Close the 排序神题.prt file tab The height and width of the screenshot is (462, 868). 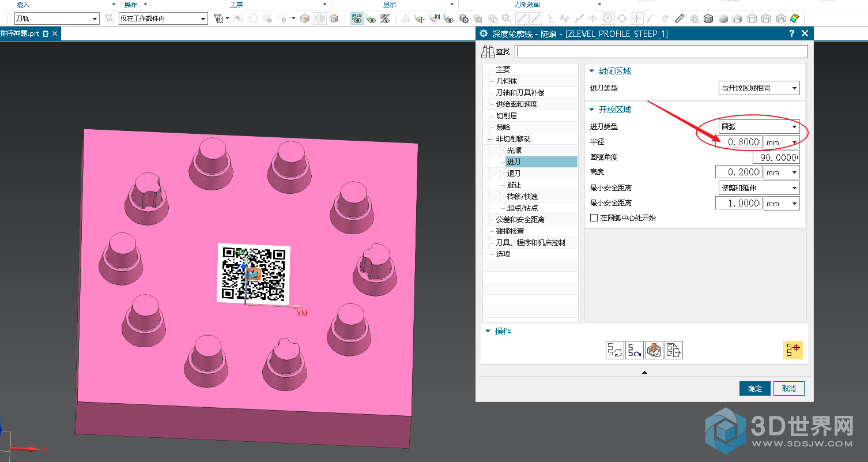tap(55, 33)
